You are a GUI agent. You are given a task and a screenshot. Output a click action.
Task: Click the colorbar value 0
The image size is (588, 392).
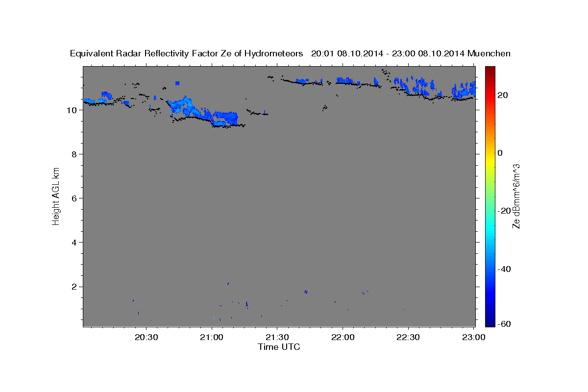coord(500,153)
